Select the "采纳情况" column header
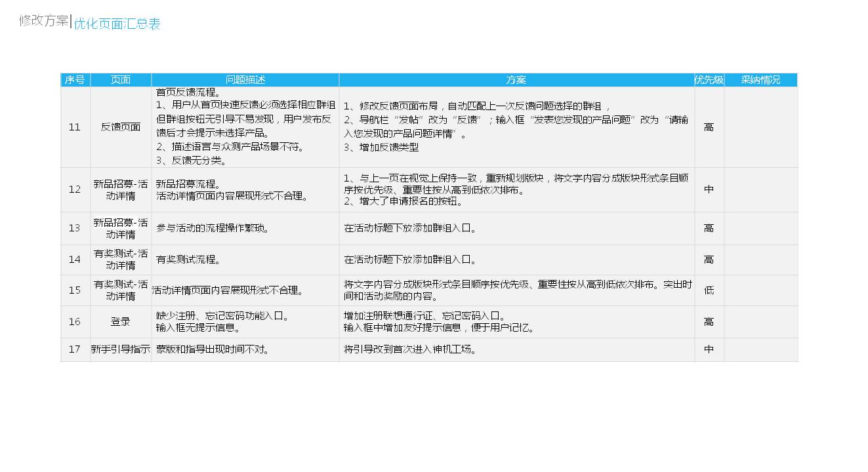 click(761, 80)
